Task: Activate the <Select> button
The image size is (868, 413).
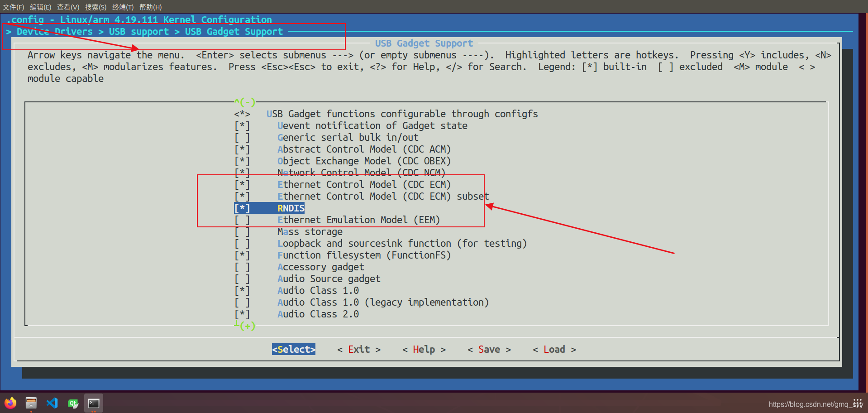Action: [294, 349]
